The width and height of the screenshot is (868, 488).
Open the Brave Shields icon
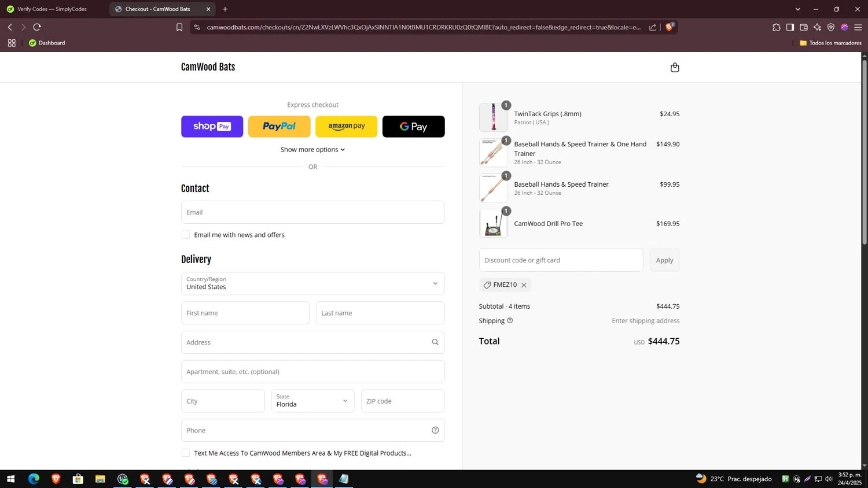[x=670, y=27]
